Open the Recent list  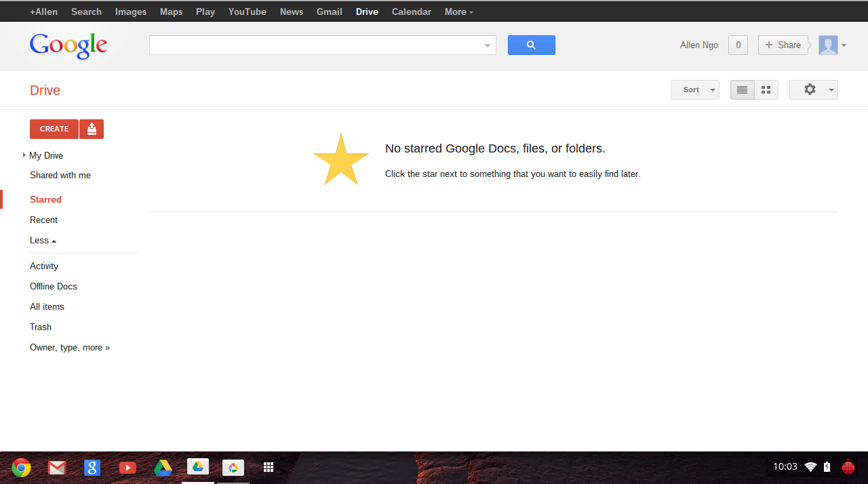[43, 220]
